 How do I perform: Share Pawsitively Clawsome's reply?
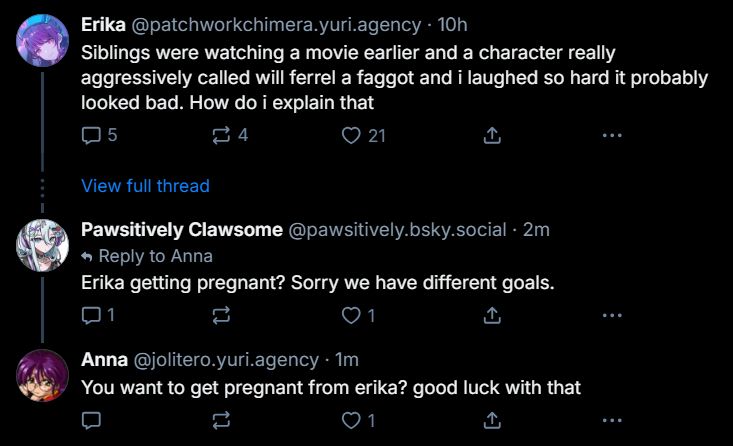(x=492, y=315)
